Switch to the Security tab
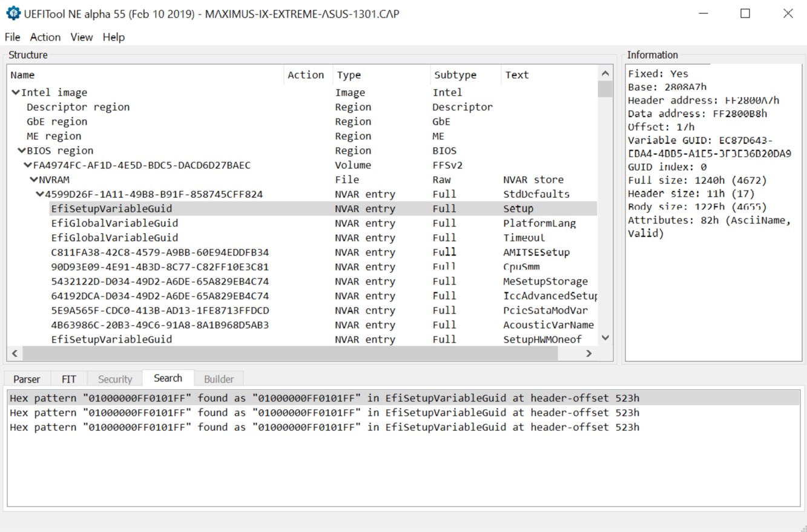807x532 pixels. pos(115,379)
